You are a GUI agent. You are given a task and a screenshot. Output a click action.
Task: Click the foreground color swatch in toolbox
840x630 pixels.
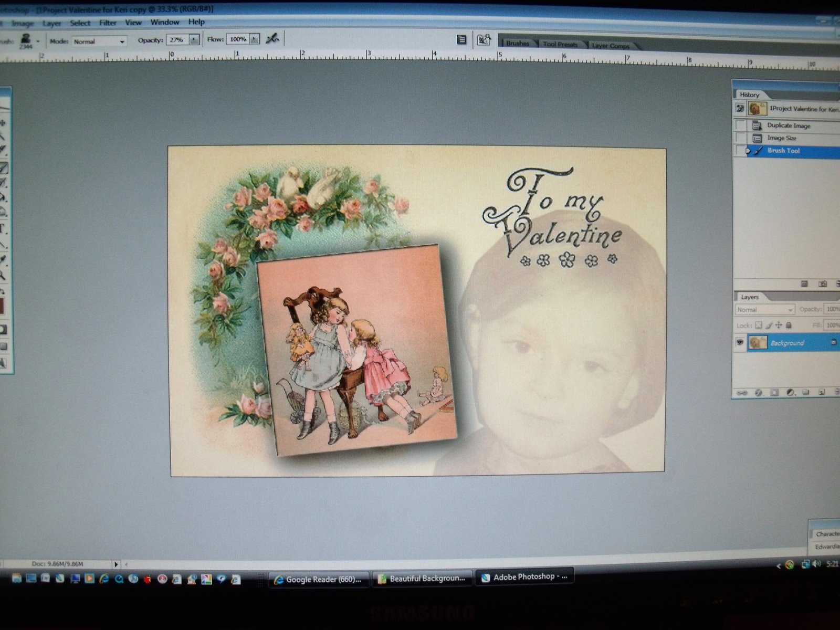coord(2,306)
